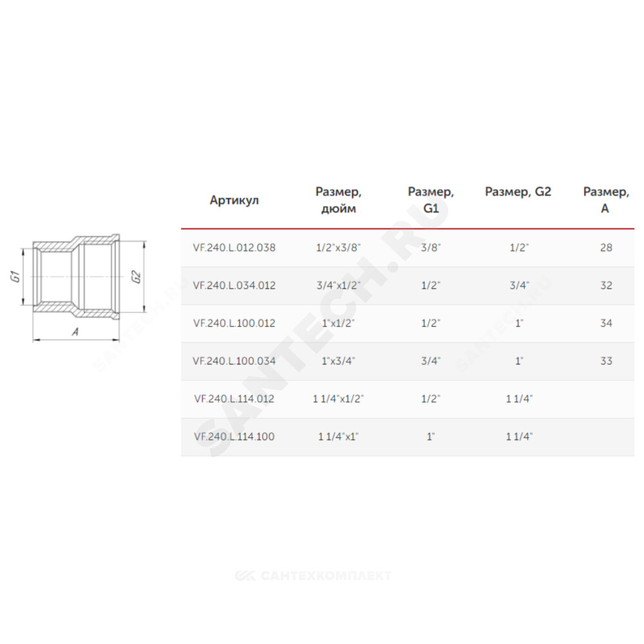Select article VF.240.L.100.012
This screenshot has height=644, width=644.
click(x=234, y=323)
